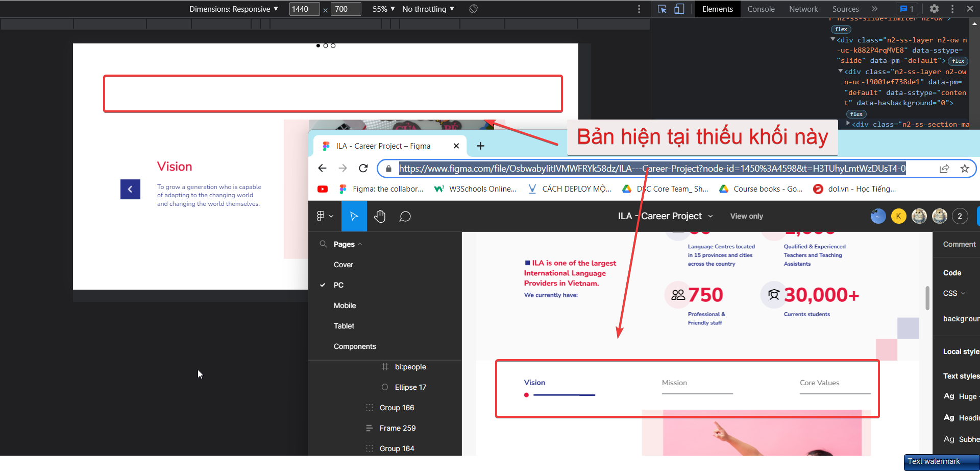980x471 pixels.
Task: Click the browser forward arrow
Action: pos(342,168)
